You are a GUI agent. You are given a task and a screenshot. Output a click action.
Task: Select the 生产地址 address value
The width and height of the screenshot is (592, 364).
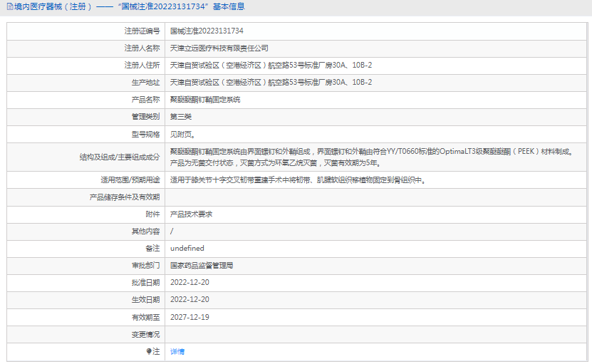pyautogui.click(x=271, y=83)
